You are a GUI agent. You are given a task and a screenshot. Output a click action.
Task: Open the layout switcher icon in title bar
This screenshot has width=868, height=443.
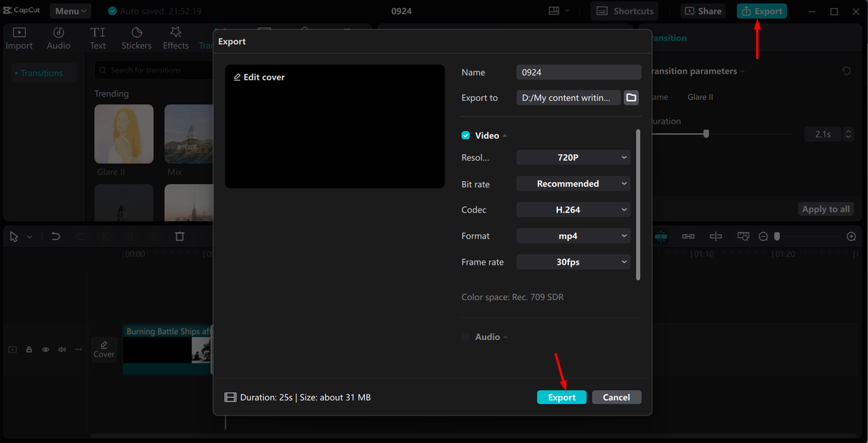tap(554, 11)
